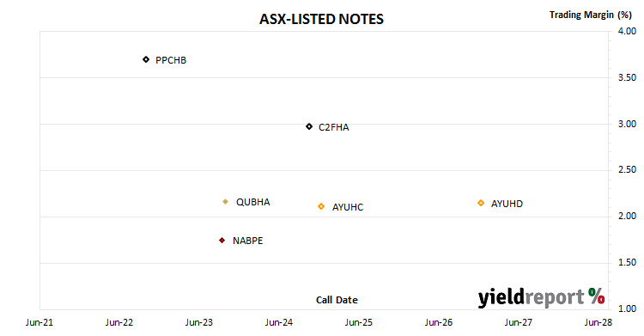The width and height of the screenshot is (644, 336).
Task: Click the Trading Margin (%) axis title
Action: [590, 15]
